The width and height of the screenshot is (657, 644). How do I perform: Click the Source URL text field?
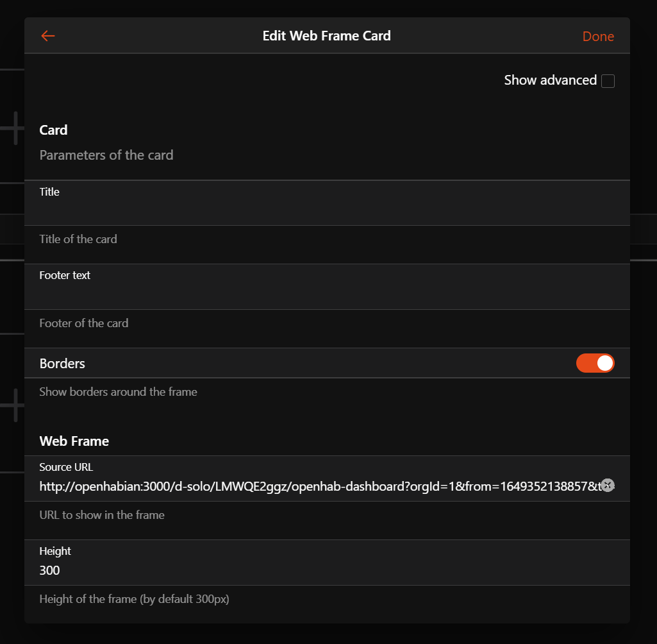pos(314,486)
